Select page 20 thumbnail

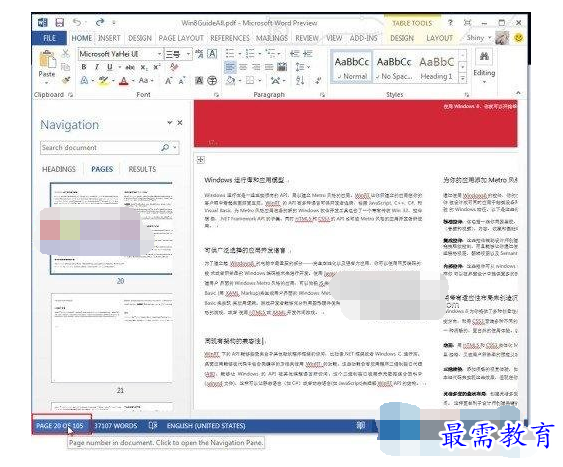tap(111, 229)
